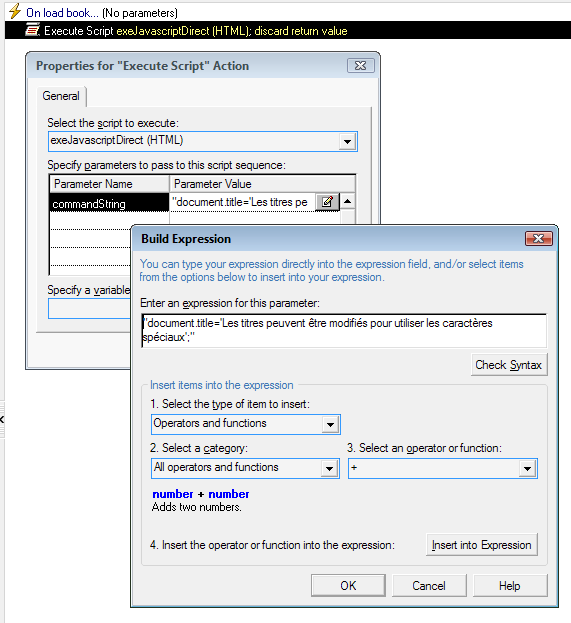Click the Execute Script action icon

(33, 30)
